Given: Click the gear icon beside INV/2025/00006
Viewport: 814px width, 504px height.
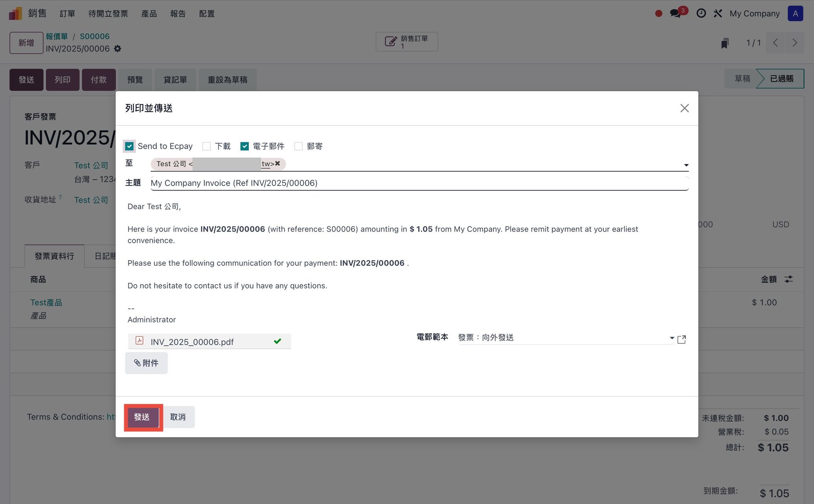Looking at the screenshot, I should coord(118,49).
